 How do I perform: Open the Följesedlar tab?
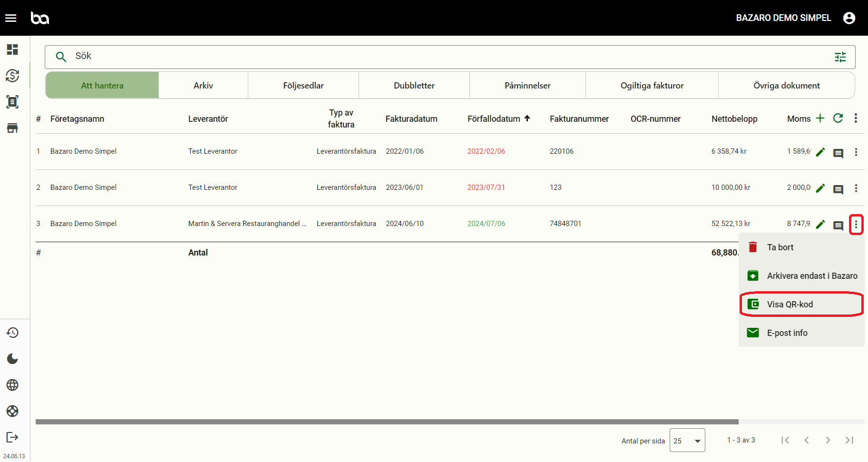point(303,86)
